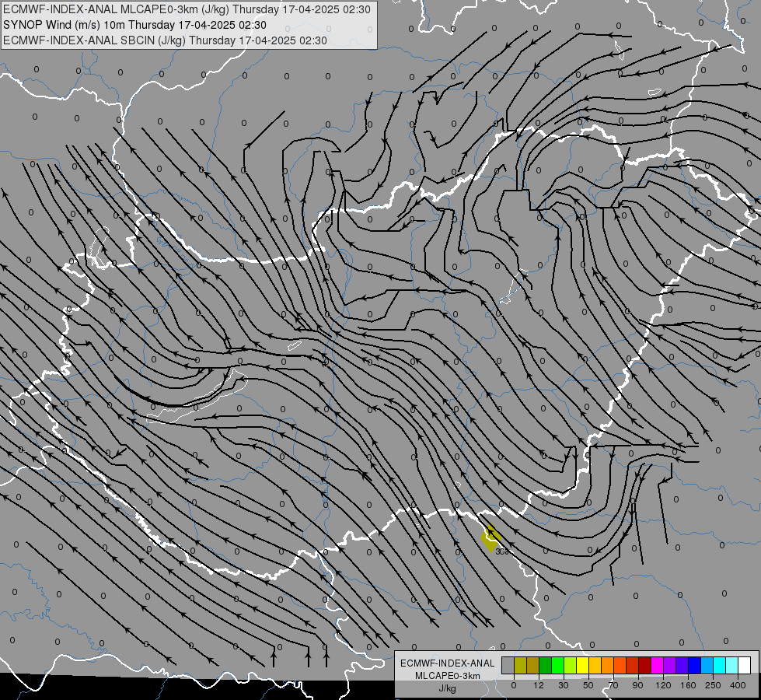
Task: Click the dark green legend swatch after 12
Action: coord(545,665)
